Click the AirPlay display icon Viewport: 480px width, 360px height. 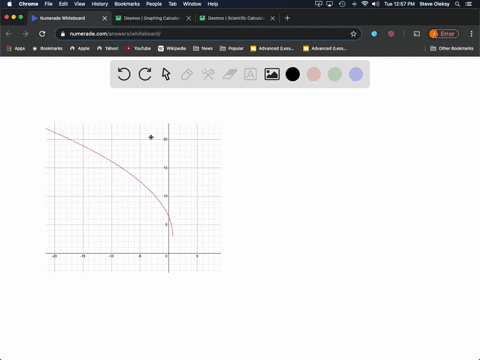click(x=330, y=4)
